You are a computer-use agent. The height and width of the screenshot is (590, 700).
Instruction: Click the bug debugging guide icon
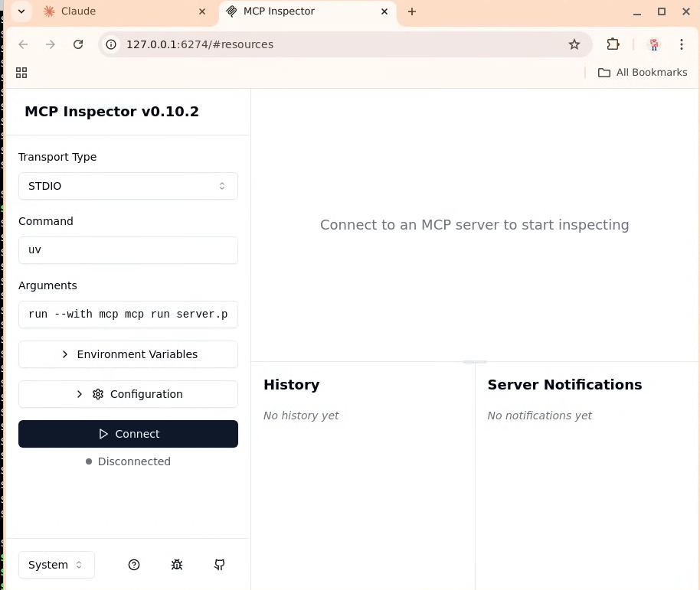(177, 565)
